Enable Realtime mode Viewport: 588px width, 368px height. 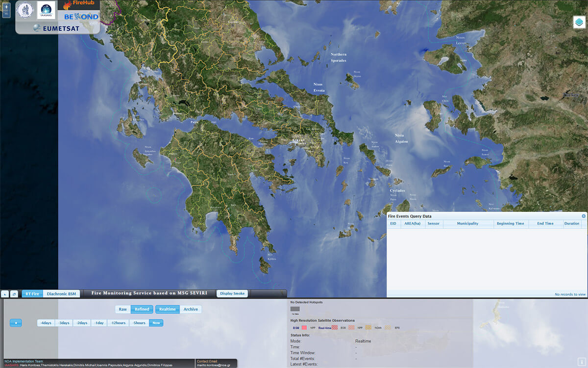click(x=168, y=309)
